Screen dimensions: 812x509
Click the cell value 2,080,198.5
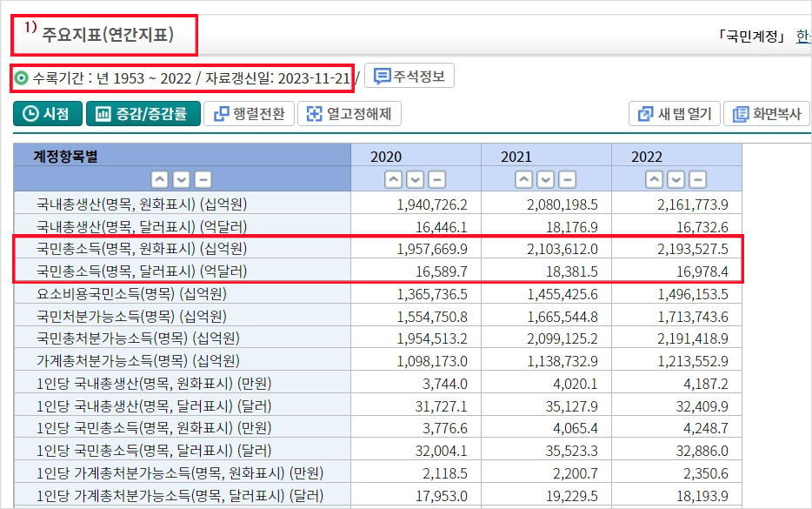tap(562, 204)
